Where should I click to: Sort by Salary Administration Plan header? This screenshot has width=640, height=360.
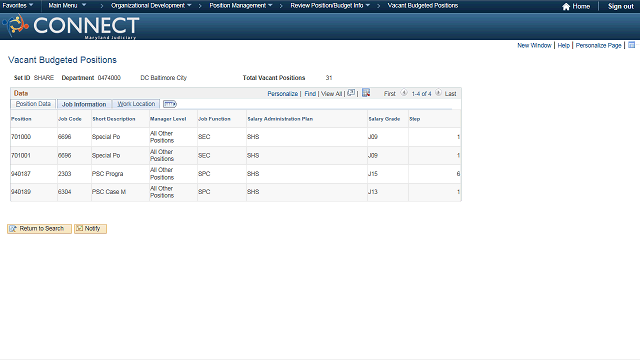click(x=280, y=119)
